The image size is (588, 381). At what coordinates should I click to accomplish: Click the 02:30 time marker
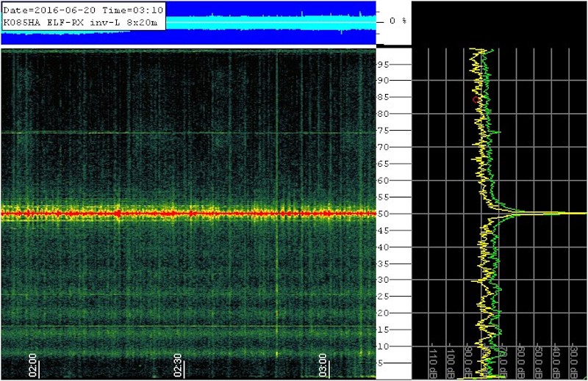178,363
